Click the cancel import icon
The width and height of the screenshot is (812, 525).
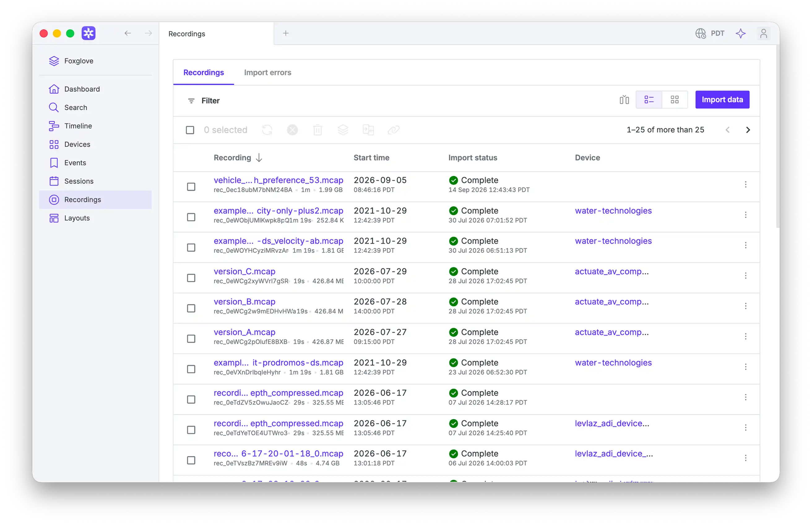tap(292, 130)
